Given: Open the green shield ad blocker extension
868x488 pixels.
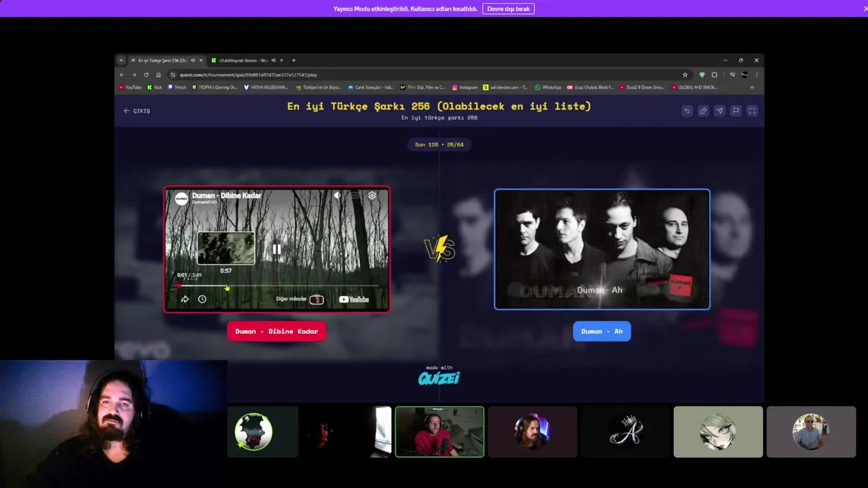Looking at the screenshot, I should pyautogui.click(x=702, y=75).
